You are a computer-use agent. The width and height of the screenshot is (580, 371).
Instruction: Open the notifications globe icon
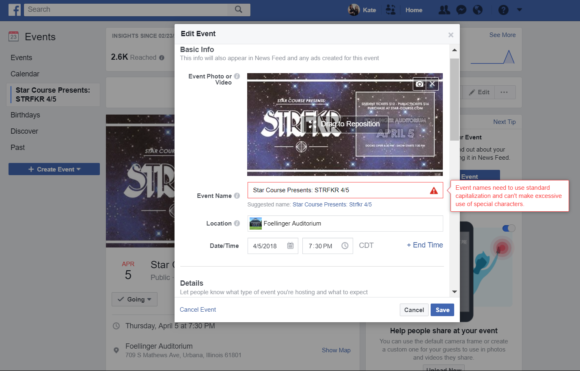point(478,10)
